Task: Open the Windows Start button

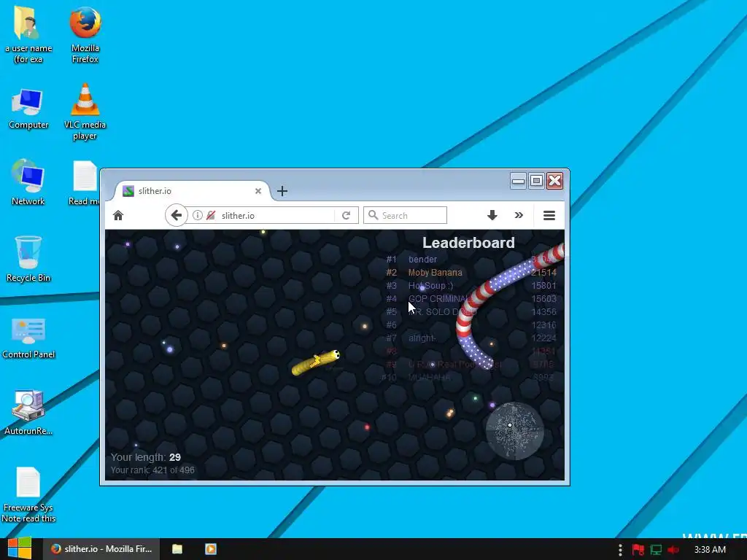Action: tap(20, 549)
